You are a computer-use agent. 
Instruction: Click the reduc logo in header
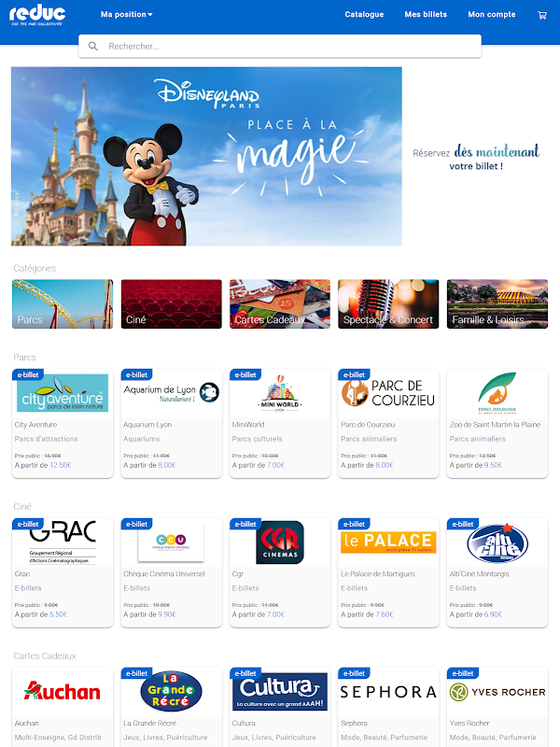pyautogui.click(x=37, y=15)
